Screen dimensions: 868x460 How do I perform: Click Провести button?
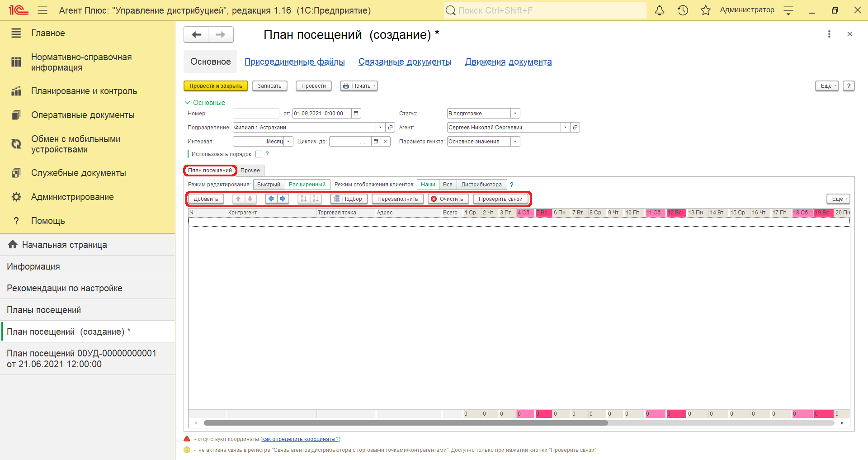[314, 86]
